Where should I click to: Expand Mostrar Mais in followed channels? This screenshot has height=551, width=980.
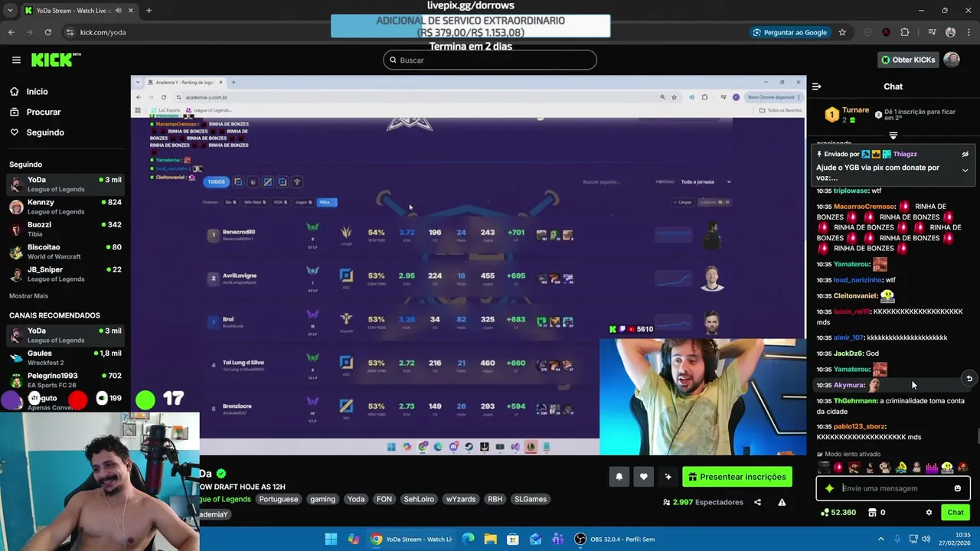click(x=28, y=295)
